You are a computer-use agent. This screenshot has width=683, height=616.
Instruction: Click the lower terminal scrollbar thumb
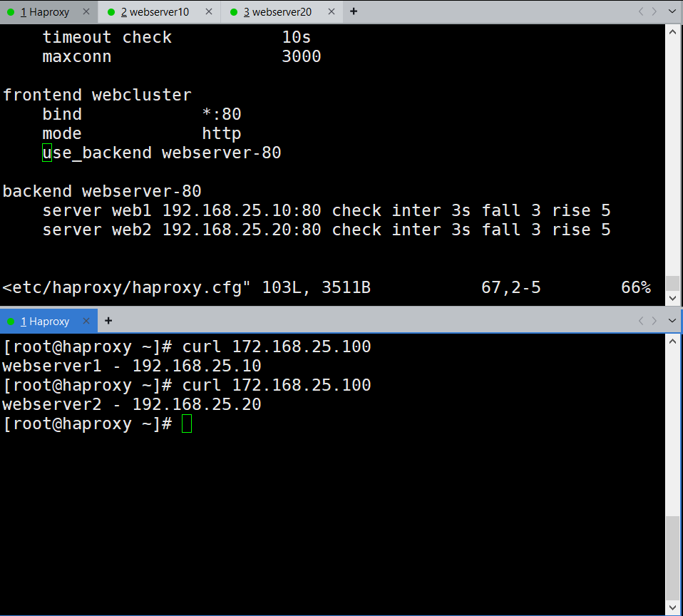tap(672, 558)
